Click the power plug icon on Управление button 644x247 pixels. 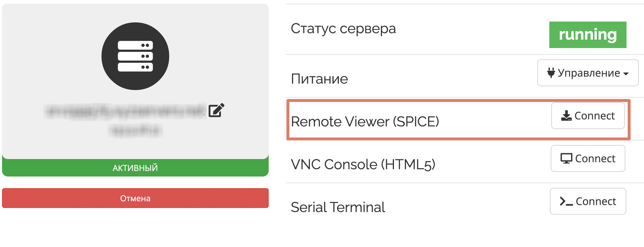click(551, 73)
